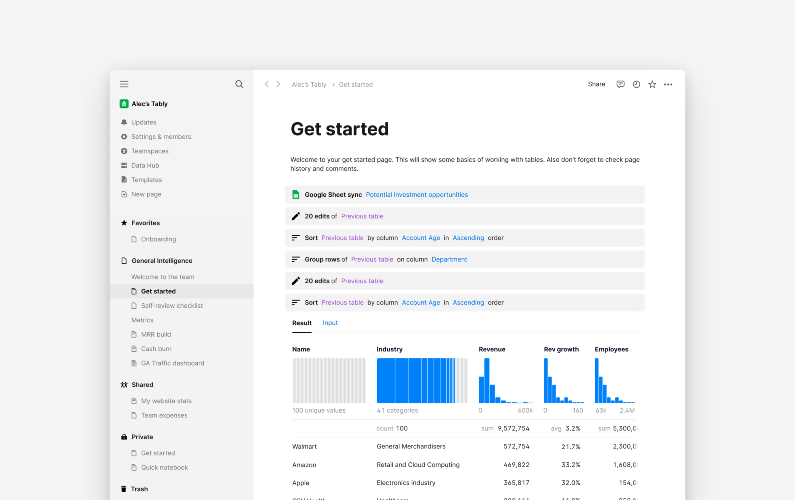The image size is (795, 500).
Task: Click the hamburger menu icon in sidebar
Action: coord(124,84)
